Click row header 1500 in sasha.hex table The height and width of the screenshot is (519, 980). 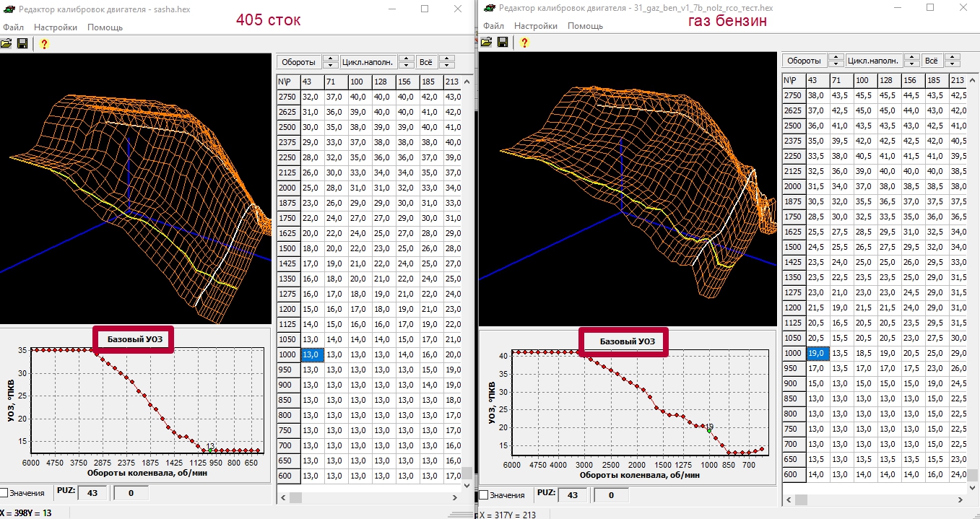[x=288, y=248]
